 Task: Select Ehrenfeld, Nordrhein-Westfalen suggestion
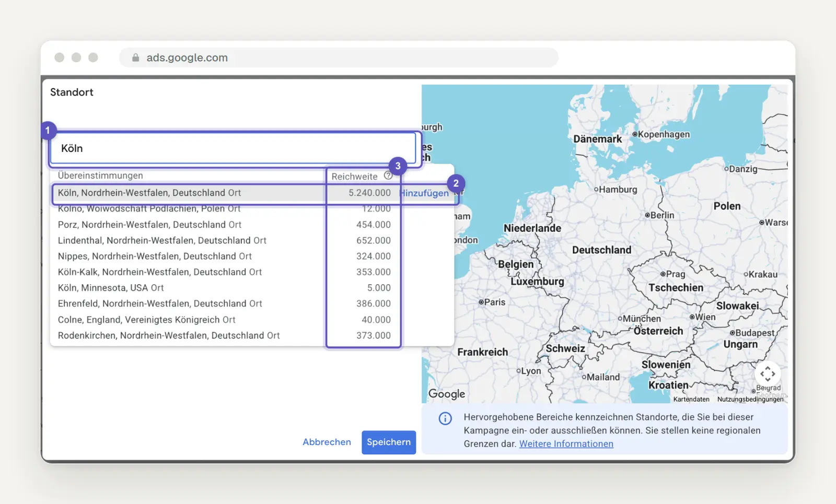[x=160, y=303]
